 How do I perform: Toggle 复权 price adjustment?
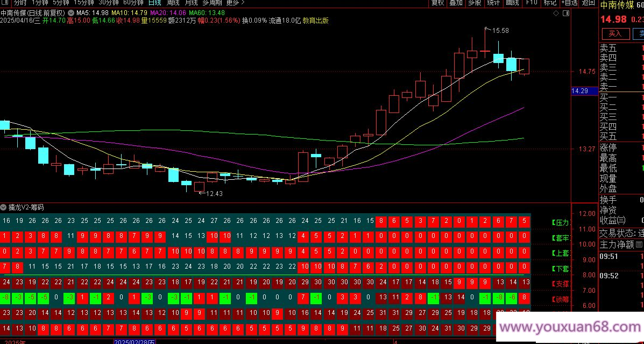coord(438,3)
